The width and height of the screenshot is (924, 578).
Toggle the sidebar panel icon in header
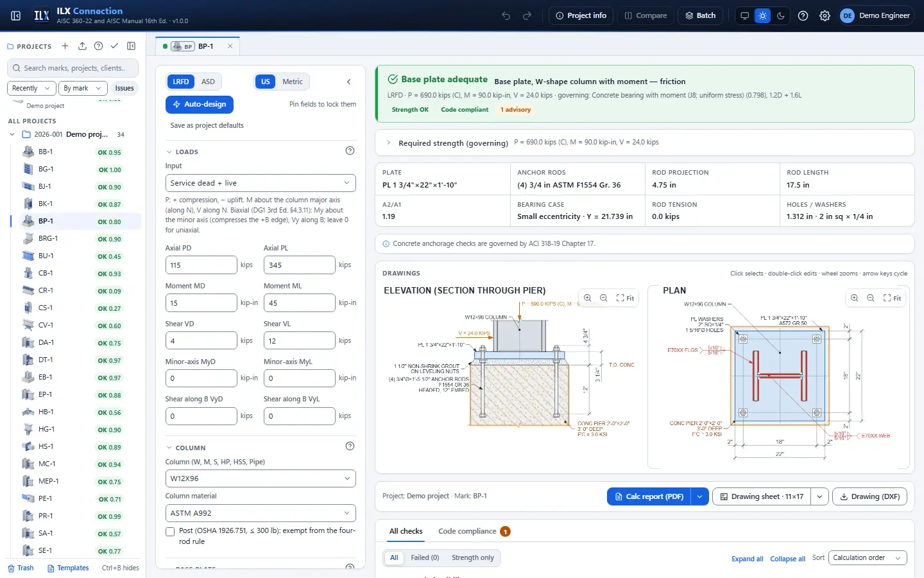click(16, 15)
